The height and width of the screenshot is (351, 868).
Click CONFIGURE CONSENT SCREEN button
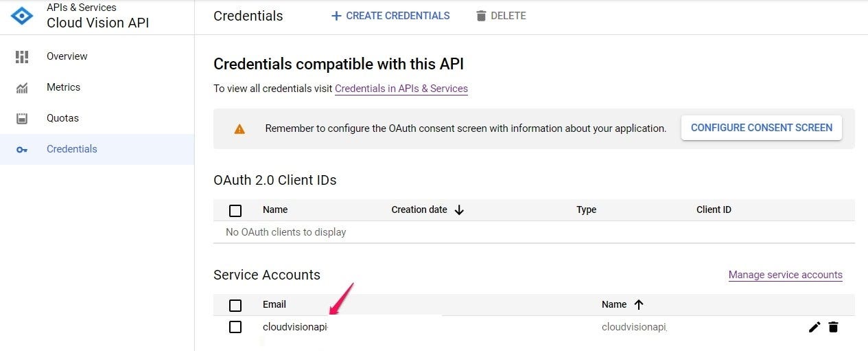762,128
